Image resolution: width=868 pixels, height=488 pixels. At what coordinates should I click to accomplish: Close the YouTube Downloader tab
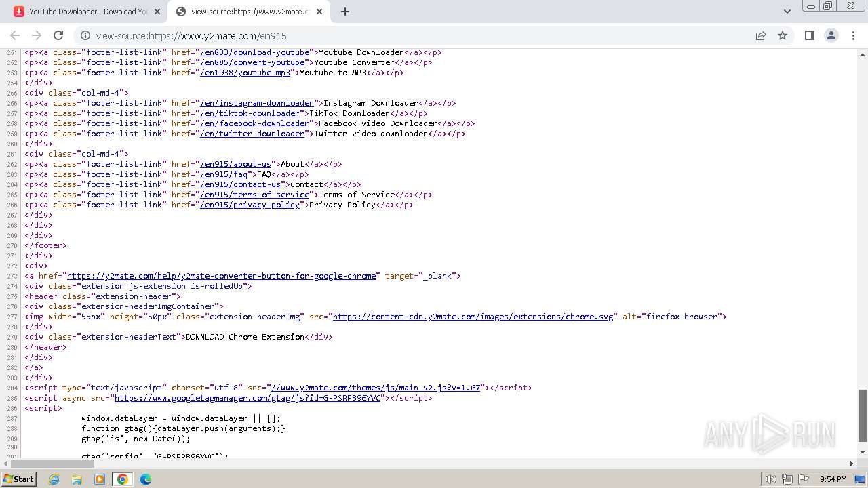tap(157, 12)
